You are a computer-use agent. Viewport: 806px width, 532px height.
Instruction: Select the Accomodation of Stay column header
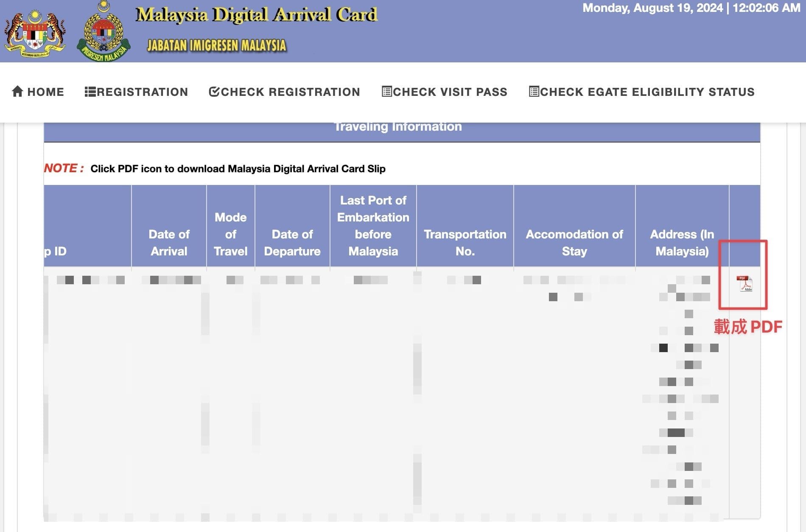(574, 243)
